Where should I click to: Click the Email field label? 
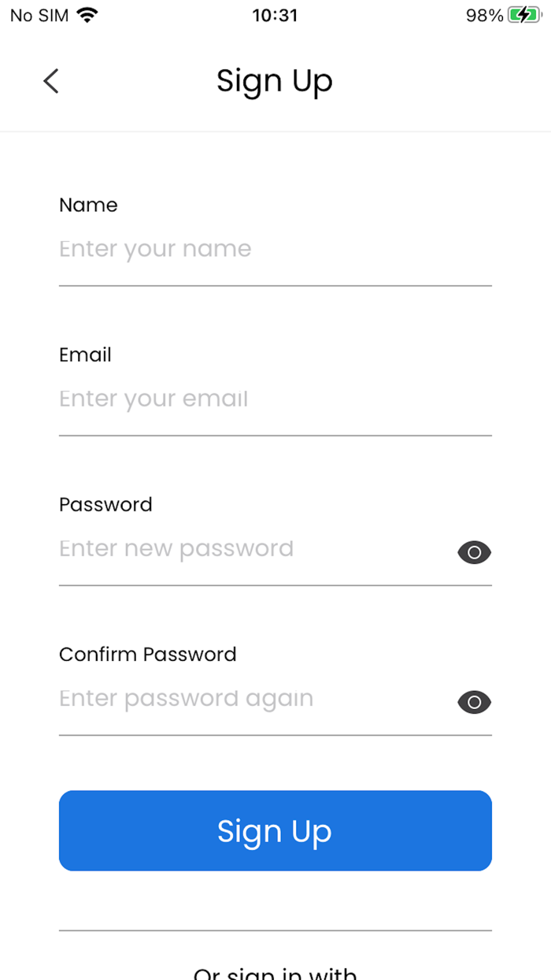[85, 355]
